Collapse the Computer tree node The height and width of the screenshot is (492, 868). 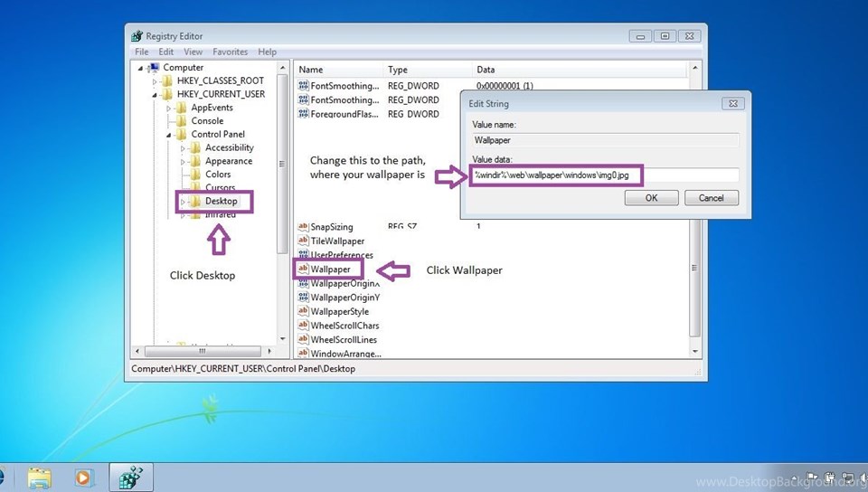(141, 68)
